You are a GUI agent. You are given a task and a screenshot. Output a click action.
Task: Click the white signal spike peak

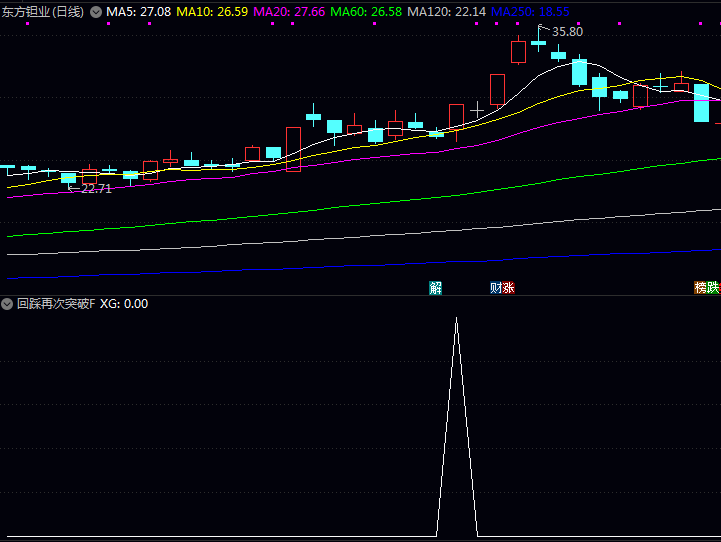click(x=457, y=319)
